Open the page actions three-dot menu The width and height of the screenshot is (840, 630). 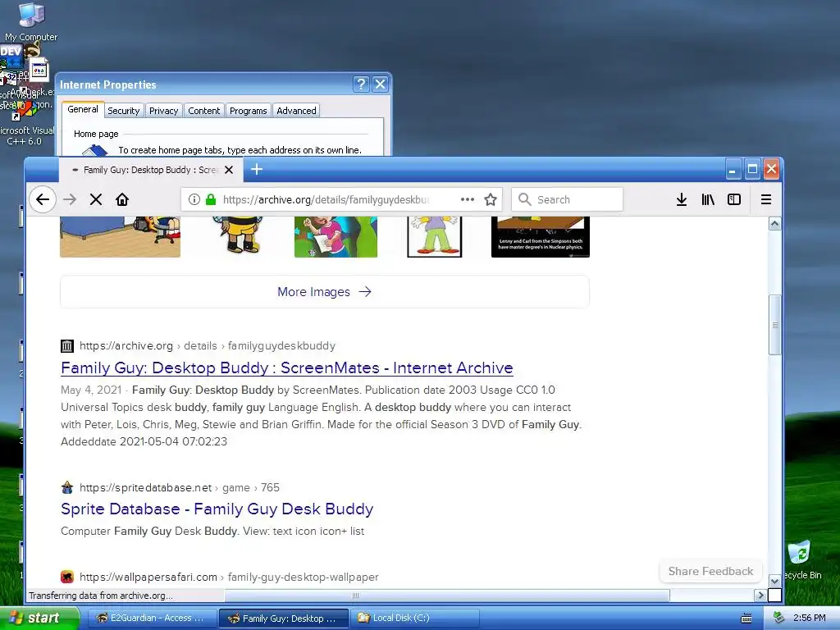[x=467, y=199]
